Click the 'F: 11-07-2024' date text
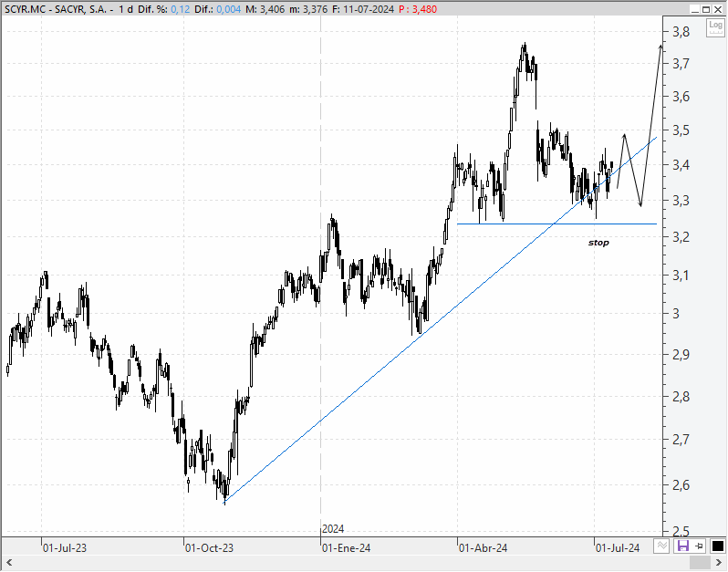Screen dimensions: 728x572 tap(363, 9)
